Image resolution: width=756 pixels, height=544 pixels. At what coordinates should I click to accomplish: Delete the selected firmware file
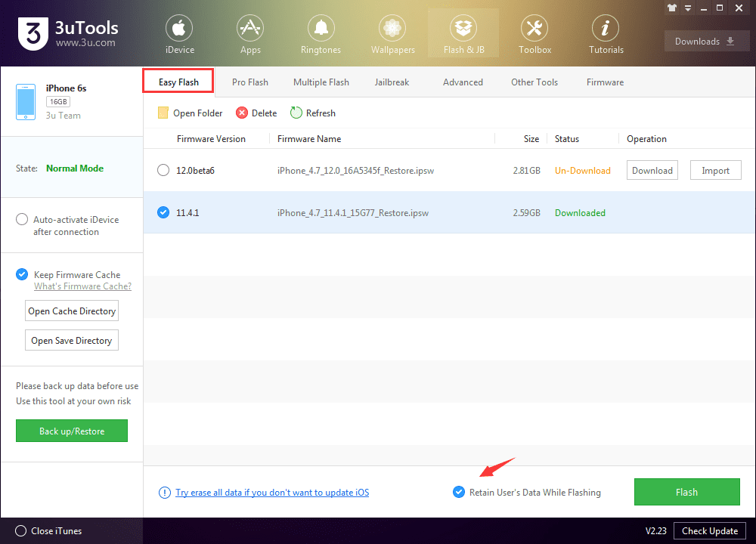coord(256,113)
